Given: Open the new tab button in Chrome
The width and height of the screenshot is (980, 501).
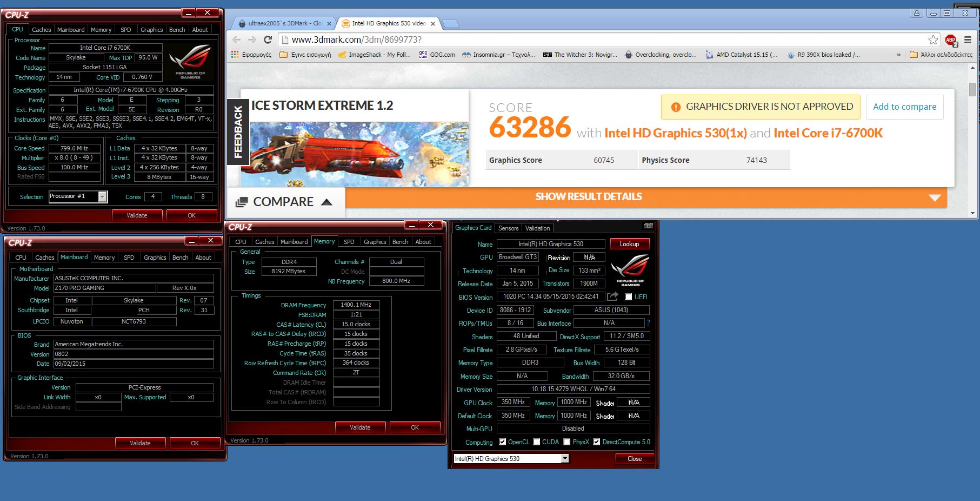Looking at the screenshot, I should coord(450,24).
